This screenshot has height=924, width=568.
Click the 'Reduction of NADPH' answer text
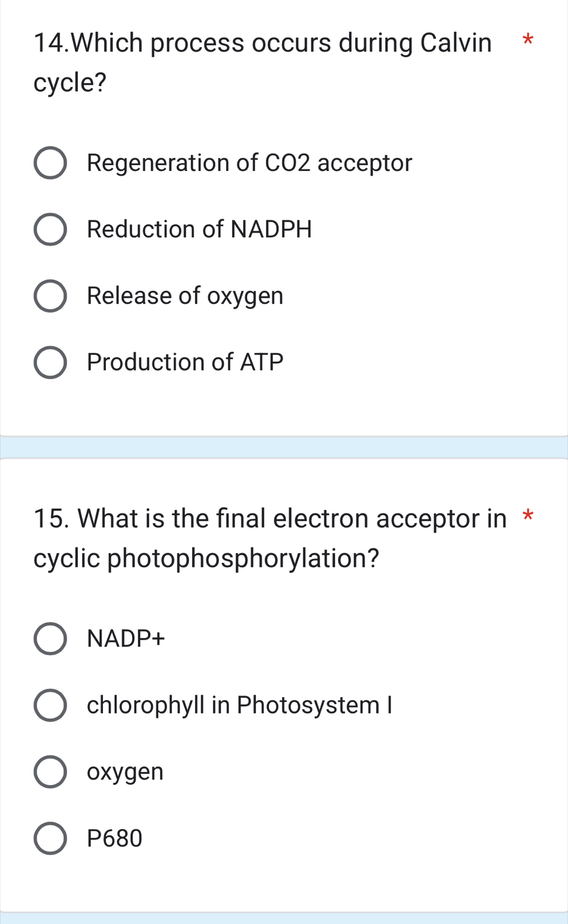pos(199,229)
